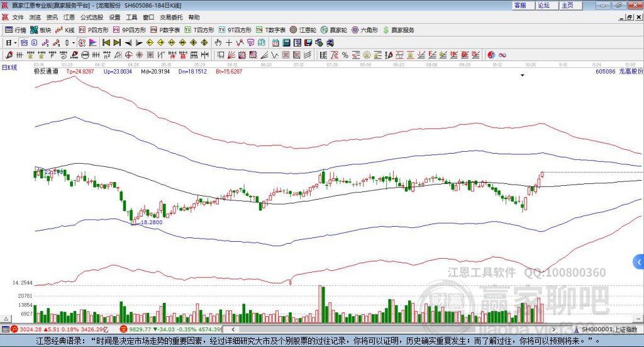Click the 极反通道 indicator name
Screen dimensions: 644x347
tap(46, 71)
